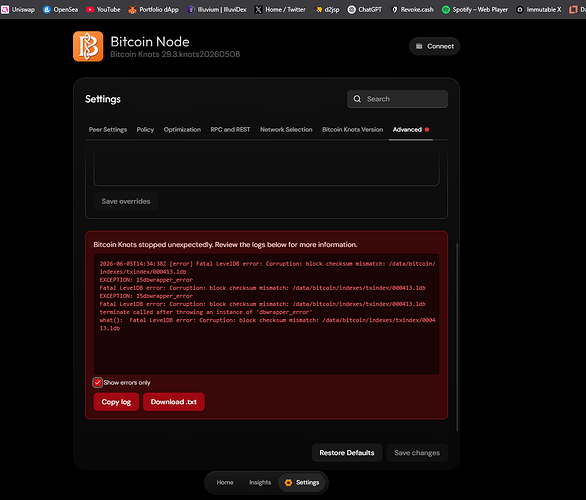Click the Connect button at top

click(434, 46)
